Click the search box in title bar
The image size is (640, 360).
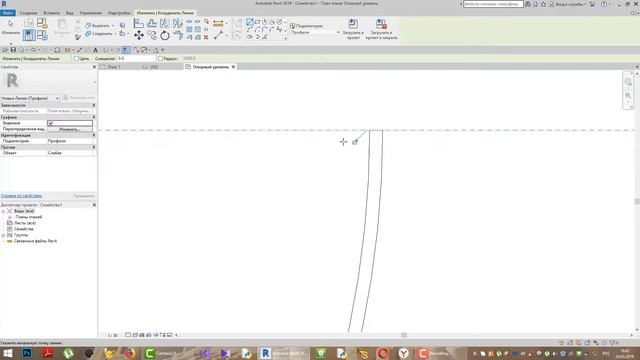click(x=493, y=4)
